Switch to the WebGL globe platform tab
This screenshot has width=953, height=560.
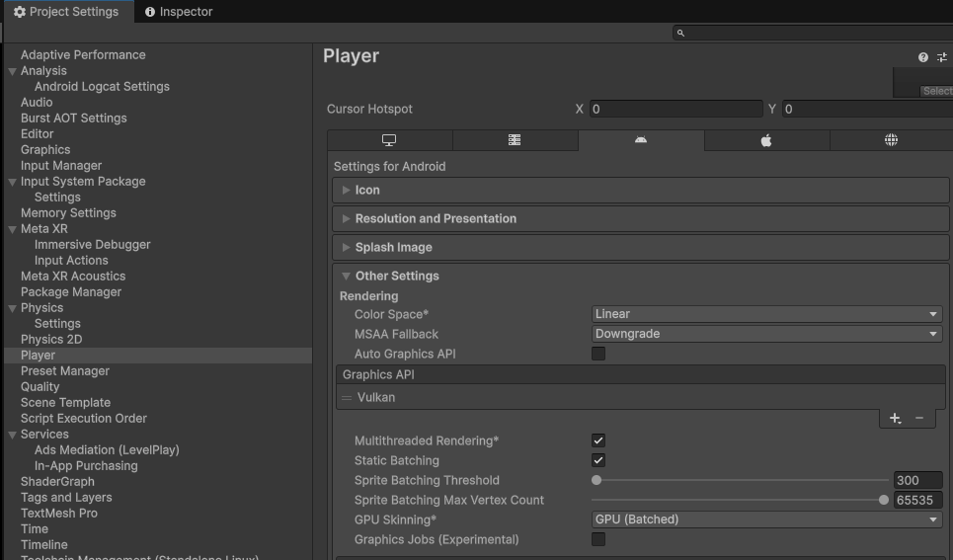[891, 140]
